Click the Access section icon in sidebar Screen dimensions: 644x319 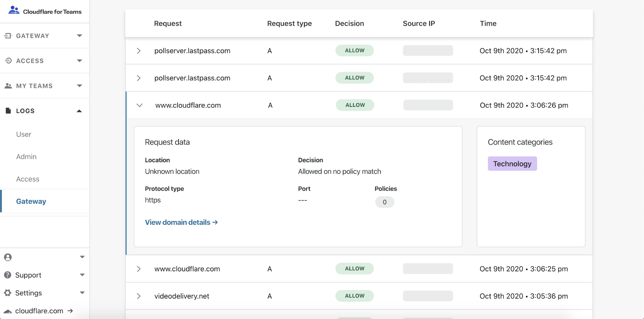(8, 61)
